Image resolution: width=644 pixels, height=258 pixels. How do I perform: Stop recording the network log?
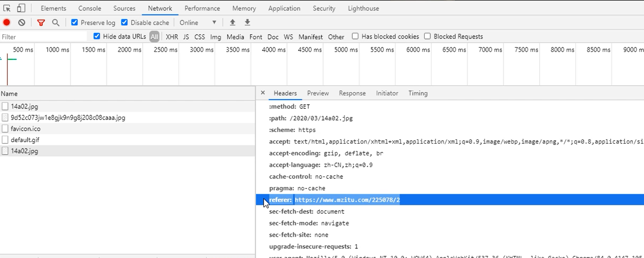tap(6, 23)
